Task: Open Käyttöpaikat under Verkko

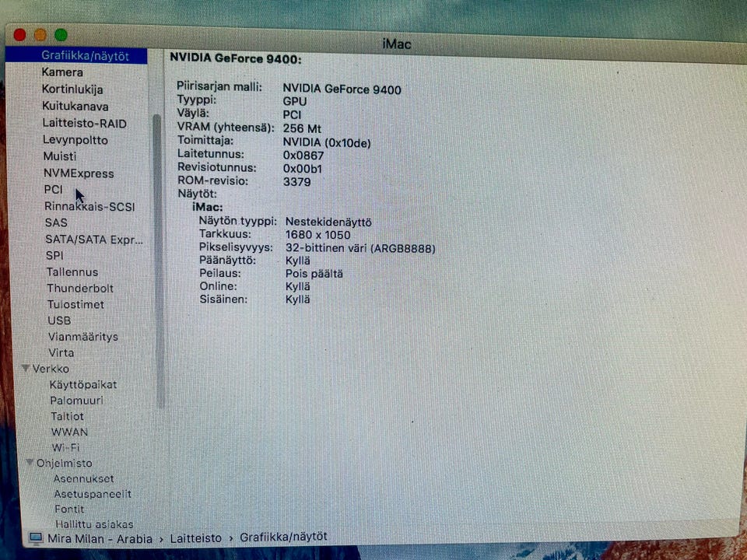Action: (83, 385)
